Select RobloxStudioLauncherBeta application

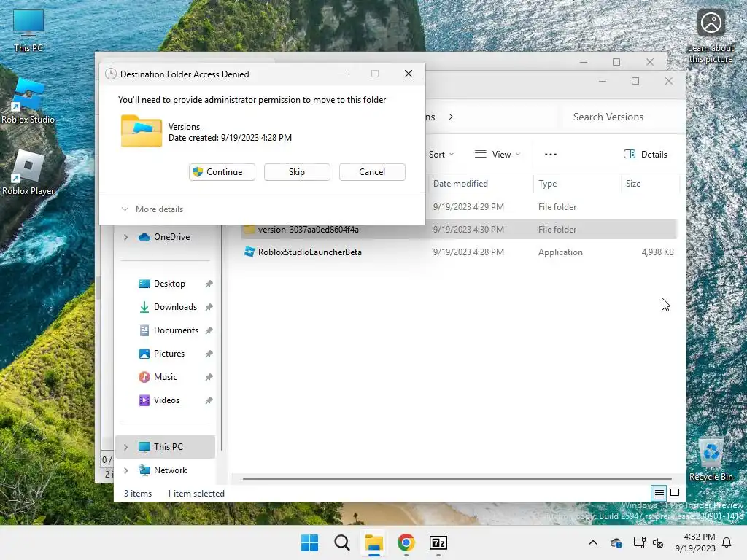pos(458,252)
